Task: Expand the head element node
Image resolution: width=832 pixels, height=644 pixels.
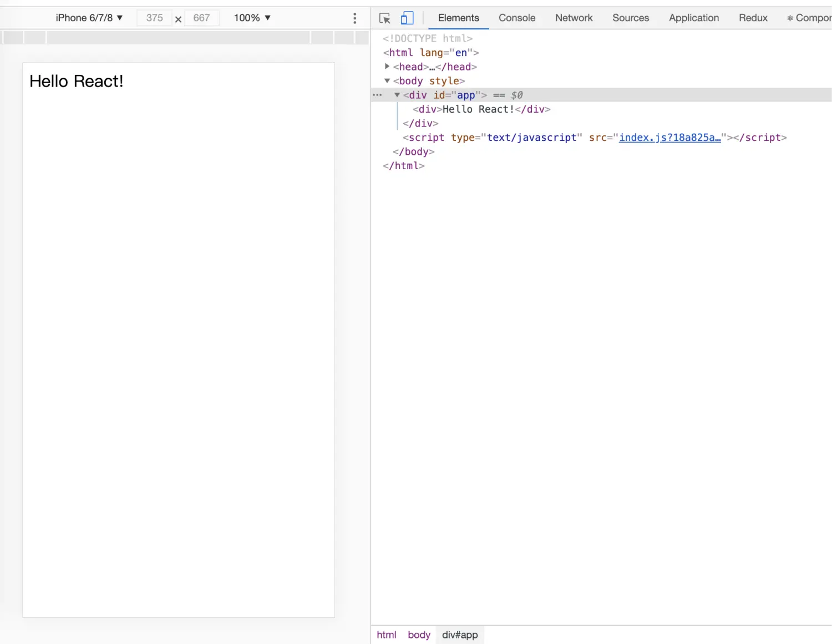Action: (x=387, y=67)
